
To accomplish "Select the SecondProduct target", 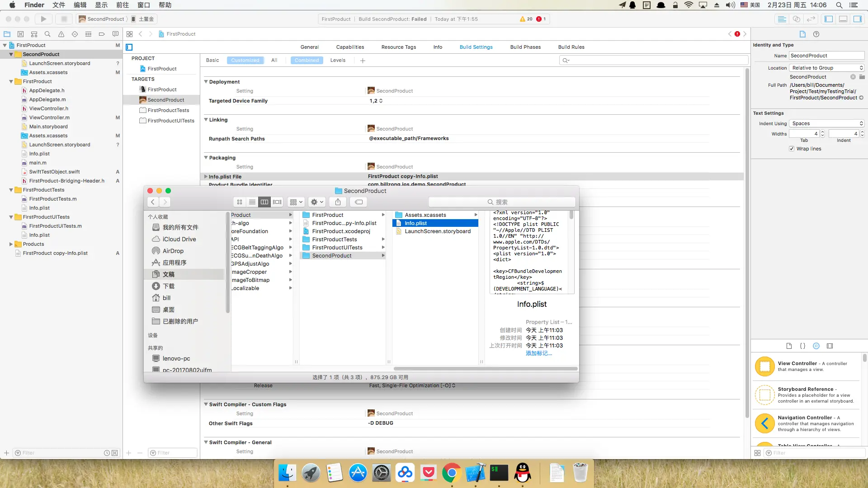I will point(165,100).
